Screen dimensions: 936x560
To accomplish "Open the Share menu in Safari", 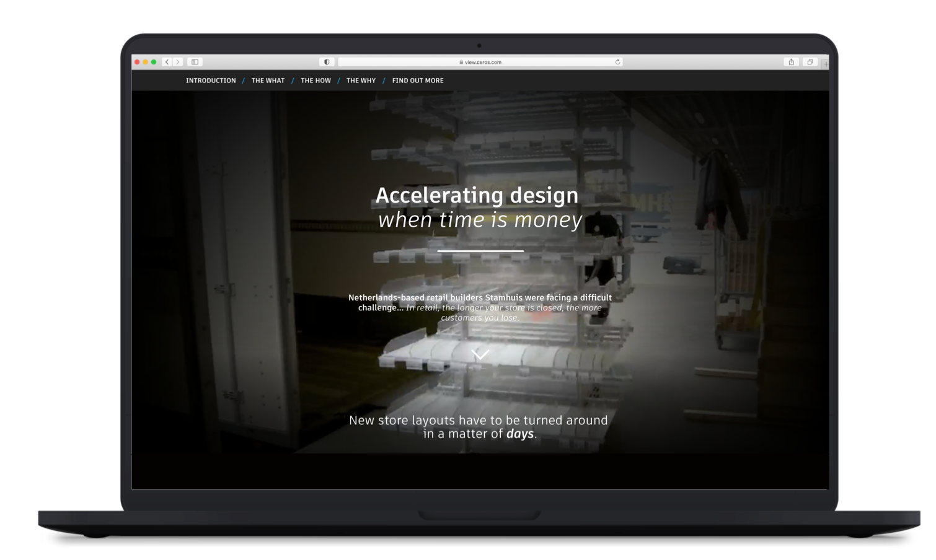I will coord(791,62).
